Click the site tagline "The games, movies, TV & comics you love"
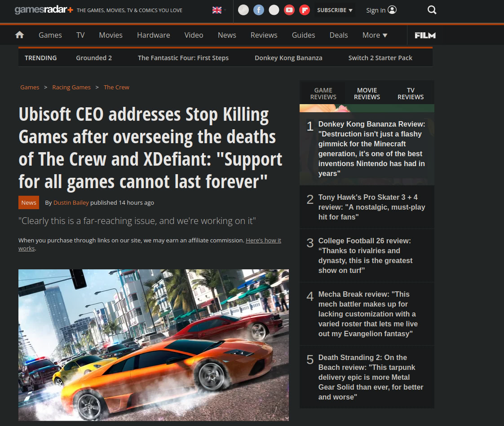The height and width of the screenshot is (426, 504). coord(129,10)
